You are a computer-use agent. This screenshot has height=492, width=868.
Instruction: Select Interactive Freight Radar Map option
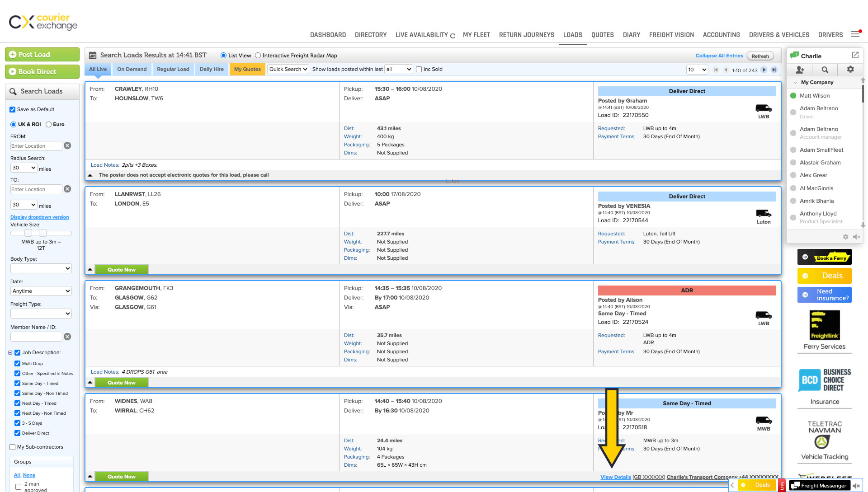258,56
